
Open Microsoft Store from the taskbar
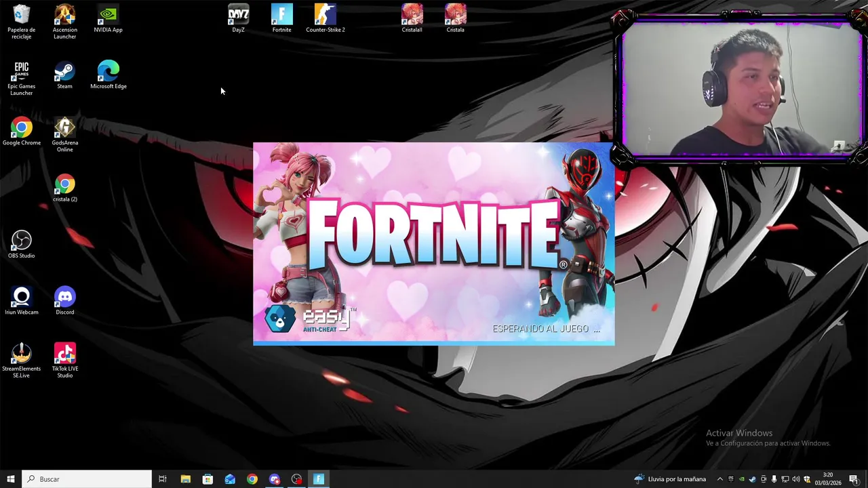[208, 479]
